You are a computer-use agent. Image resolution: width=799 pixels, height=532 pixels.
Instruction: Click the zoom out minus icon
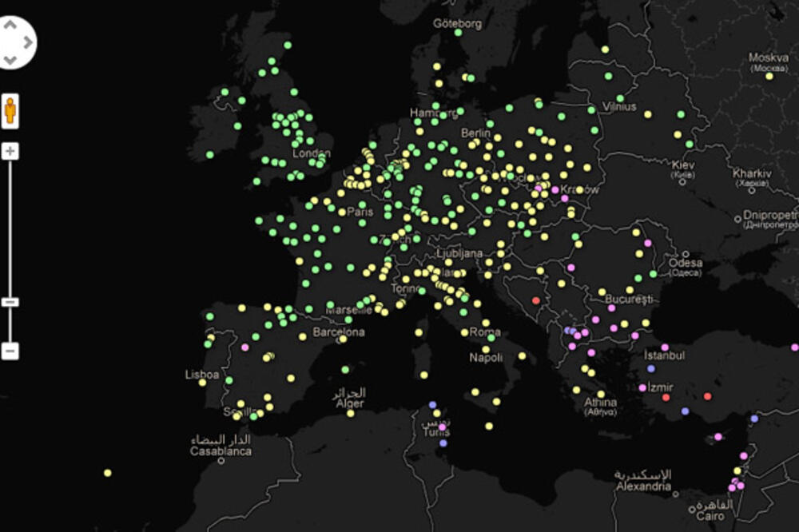point(10,302)
